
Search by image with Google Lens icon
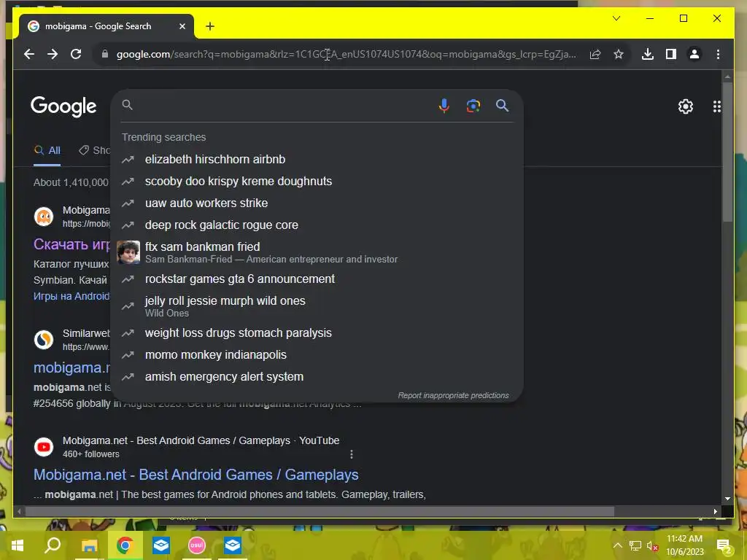473,105
